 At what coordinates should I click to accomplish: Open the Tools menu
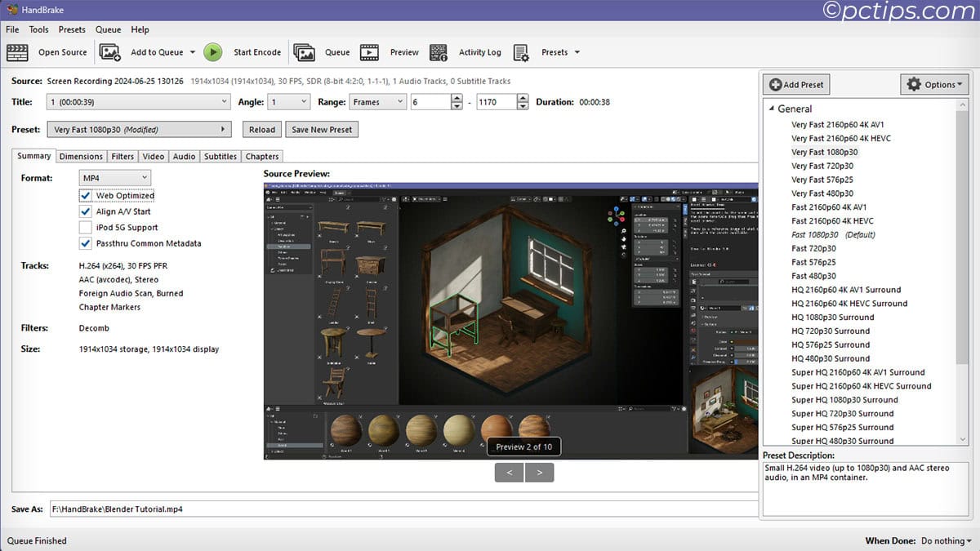pyautogui.click(x=38, y=29)
